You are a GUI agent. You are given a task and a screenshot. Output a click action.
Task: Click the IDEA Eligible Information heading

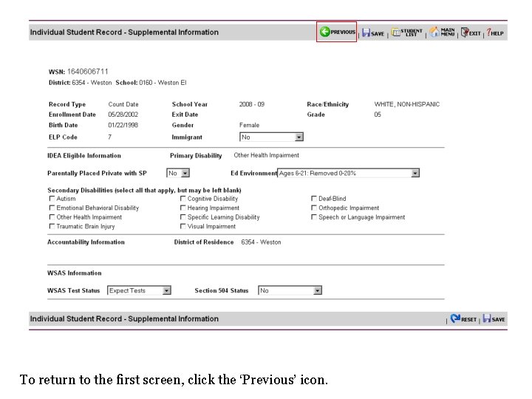pos(84,156)
